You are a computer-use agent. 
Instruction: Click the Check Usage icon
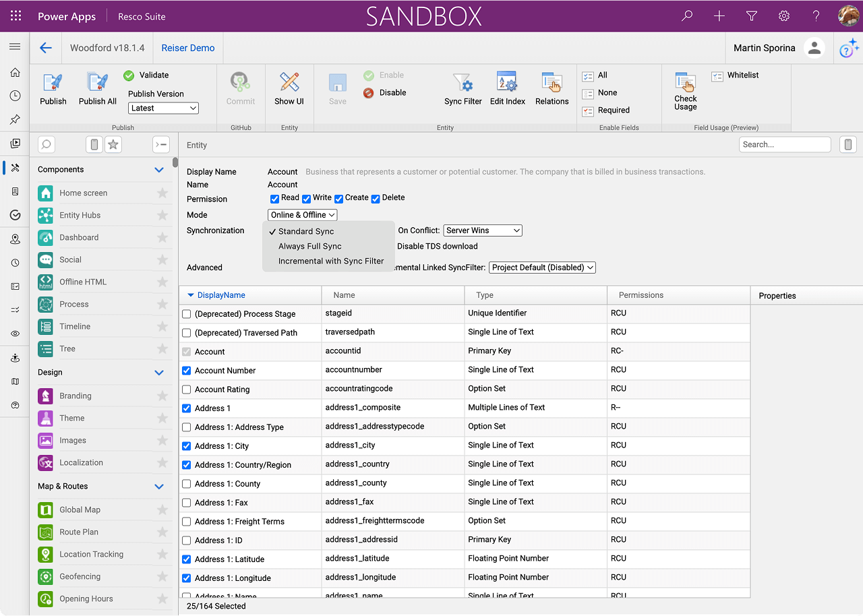tap(685, 83)
